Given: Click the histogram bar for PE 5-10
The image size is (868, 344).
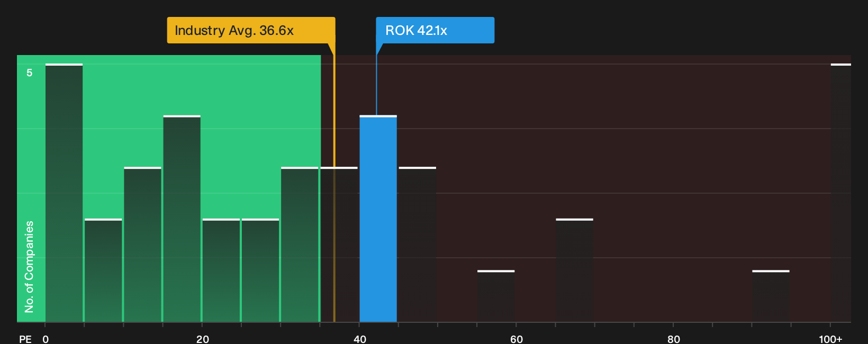Looking at the screenshot, I should coord(103,270).
